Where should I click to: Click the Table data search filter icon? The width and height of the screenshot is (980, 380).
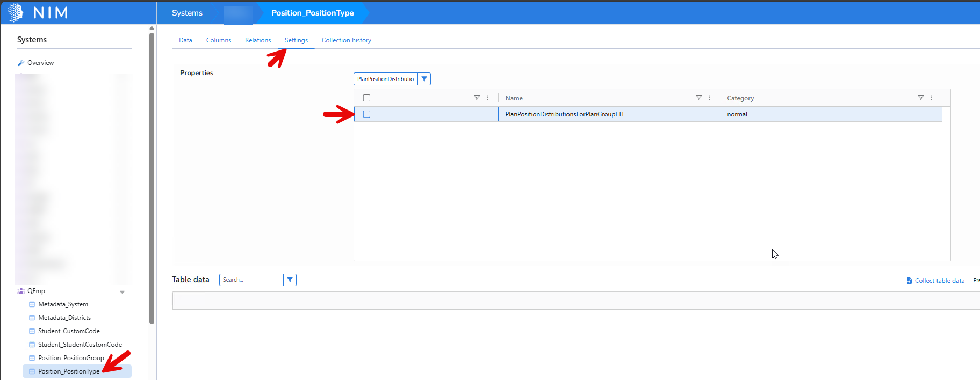tap(290, 280)
